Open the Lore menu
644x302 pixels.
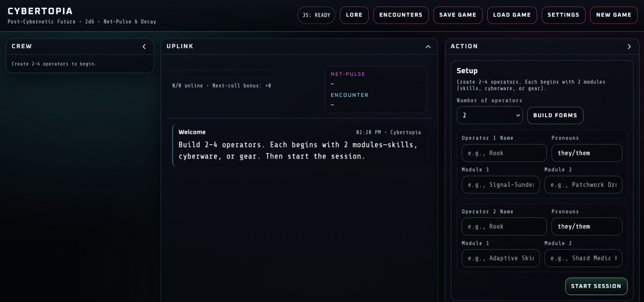[x=354, y=15]
